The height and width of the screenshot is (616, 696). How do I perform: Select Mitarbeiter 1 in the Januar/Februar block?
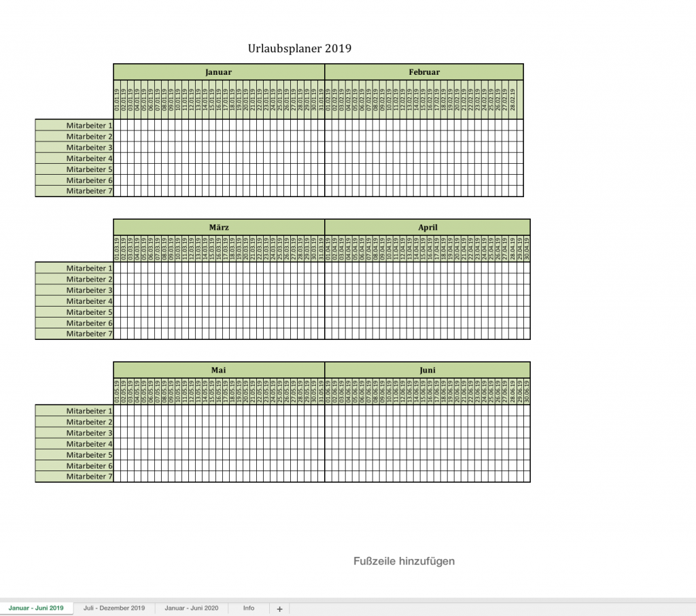point(74,125)
